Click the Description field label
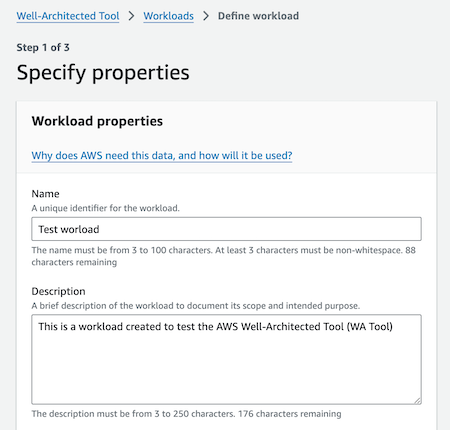This screenshot has height=430, width=450. pyautogui.click(x=58, y=291)
